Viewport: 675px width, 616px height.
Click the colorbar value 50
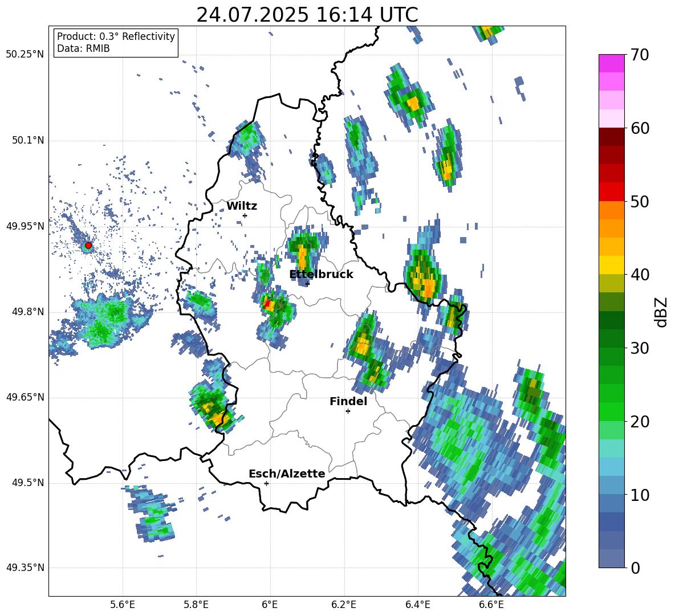pyautogui.click(x=640, y=201)
